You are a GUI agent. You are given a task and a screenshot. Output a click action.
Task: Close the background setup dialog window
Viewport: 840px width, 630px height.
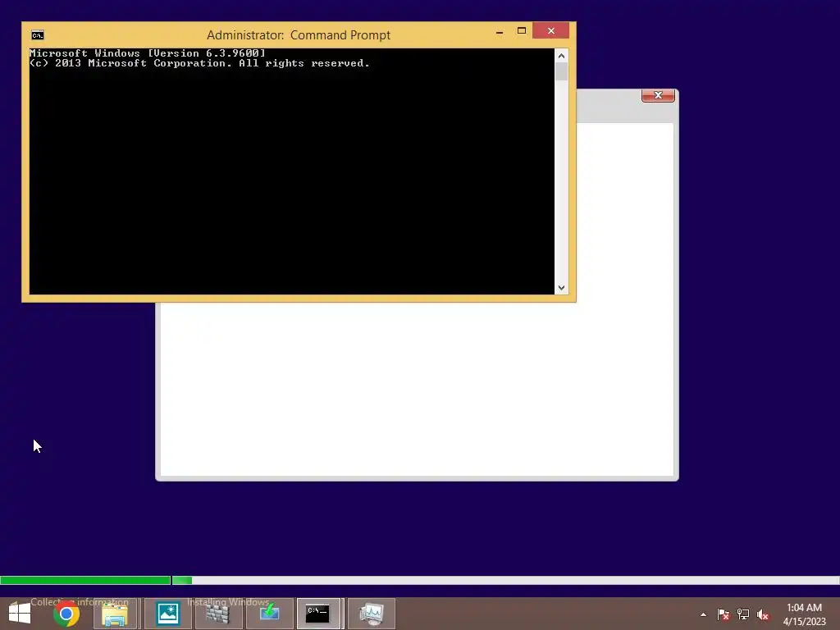click(x=659, y=95)
